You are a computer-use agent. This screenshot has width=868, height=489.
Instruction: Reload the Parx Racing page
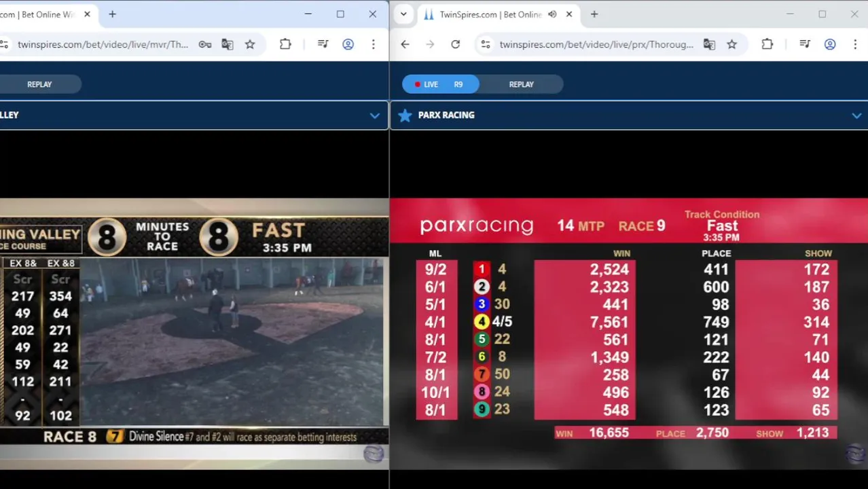click(x=456, y=44)
